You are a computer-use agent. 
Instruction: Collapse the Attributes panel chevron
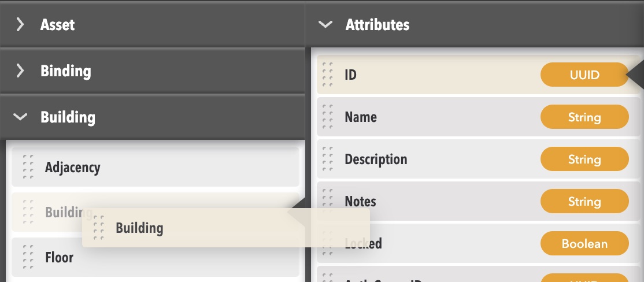coord(325,24)
